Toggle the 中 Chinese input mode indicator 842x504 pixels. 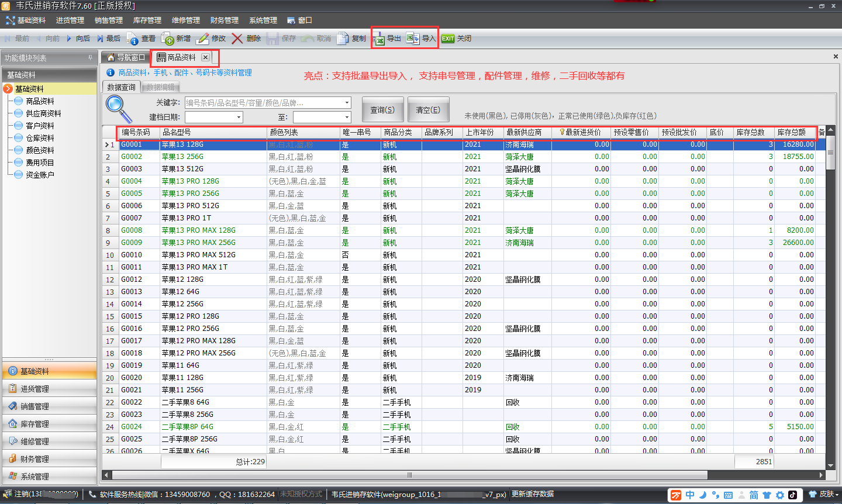tap(690, 495)
